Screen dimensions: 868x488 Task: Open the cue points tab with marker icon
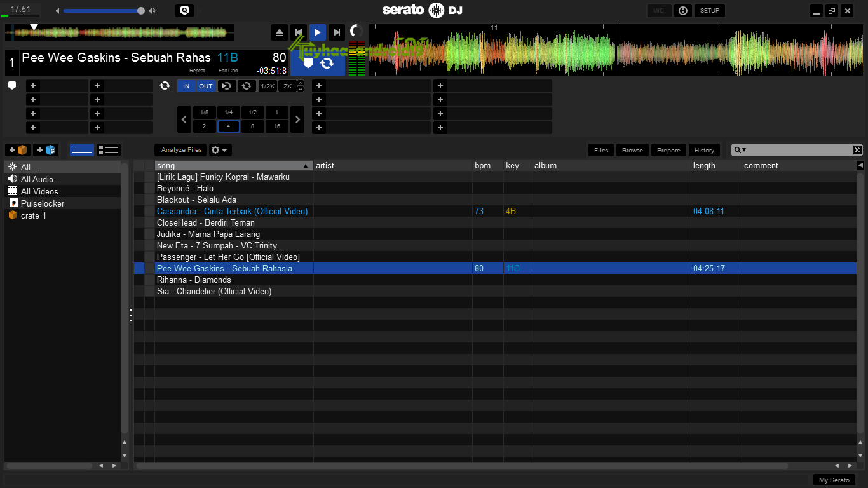coord(308,63)
